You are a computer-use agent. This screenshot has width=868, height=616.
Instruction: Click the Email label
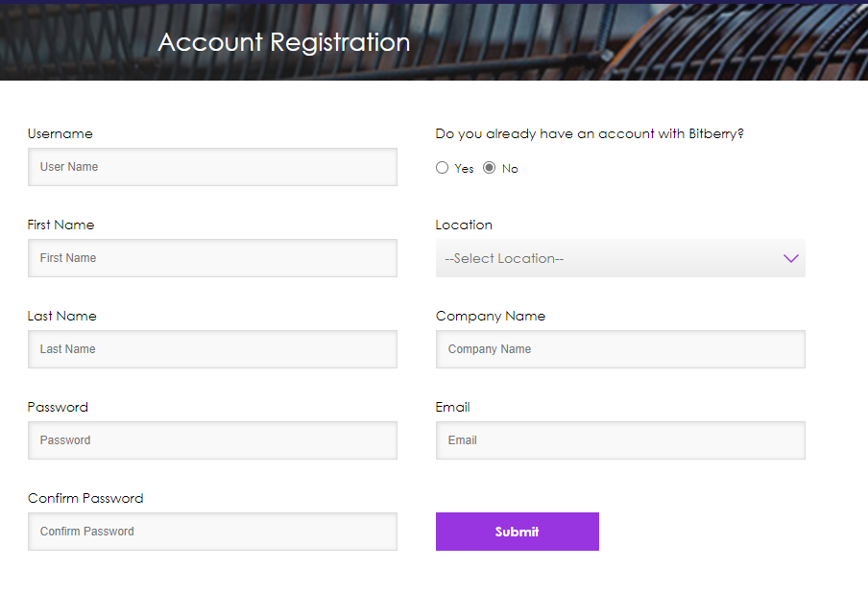pos(452,408)
